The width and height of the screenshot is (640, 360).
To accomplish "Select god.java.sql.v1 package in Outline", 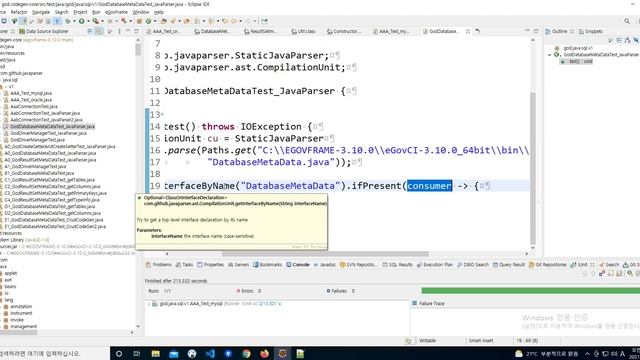I will point(578,48).
